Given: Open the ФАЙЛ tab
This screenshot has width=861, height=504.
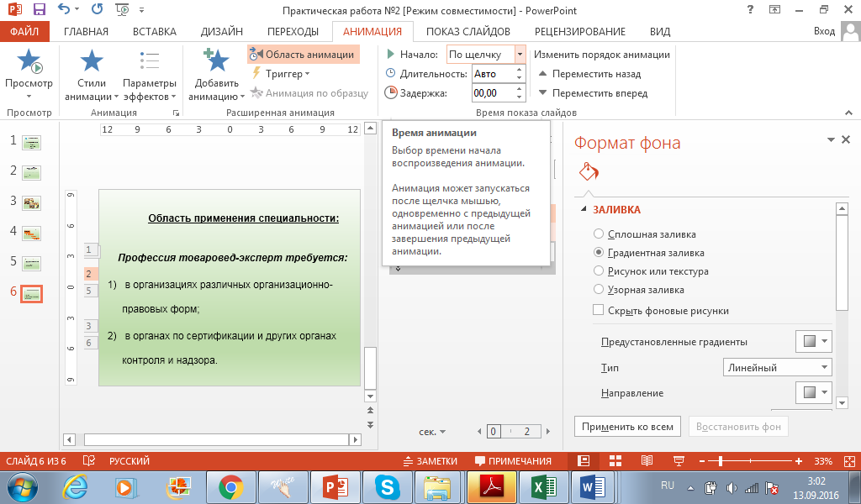Looking at the screenshot, I should (x=24, y=31).
